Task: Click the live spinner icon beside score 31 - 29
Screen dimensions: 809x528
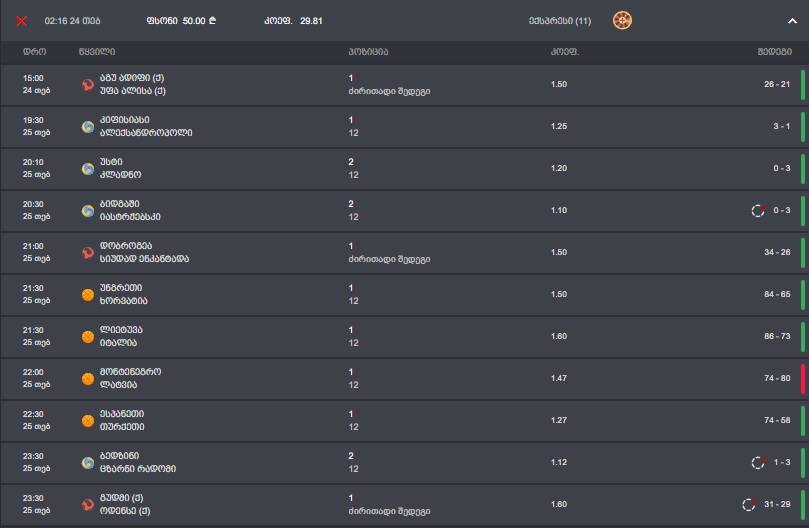Action: click(748, 504)
